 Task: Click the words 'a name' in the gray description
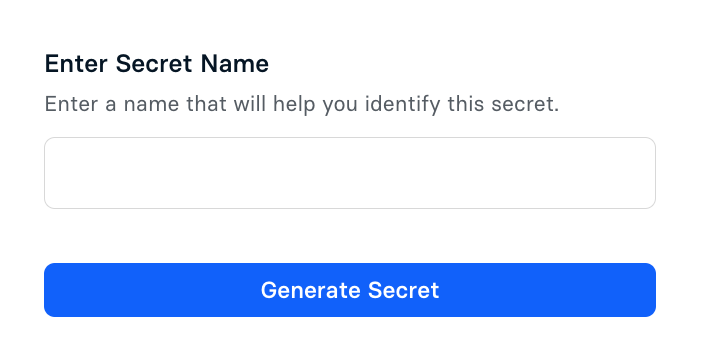point(142,104)
